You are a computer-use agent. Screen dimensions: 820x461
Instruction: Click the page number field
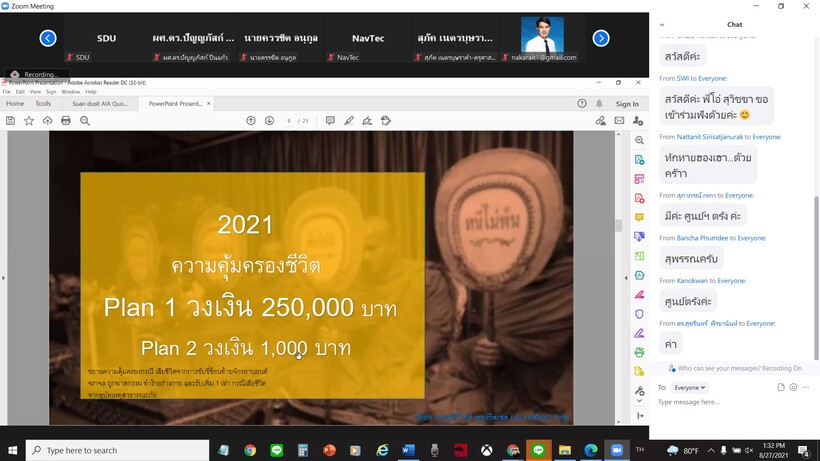[289, 121]
